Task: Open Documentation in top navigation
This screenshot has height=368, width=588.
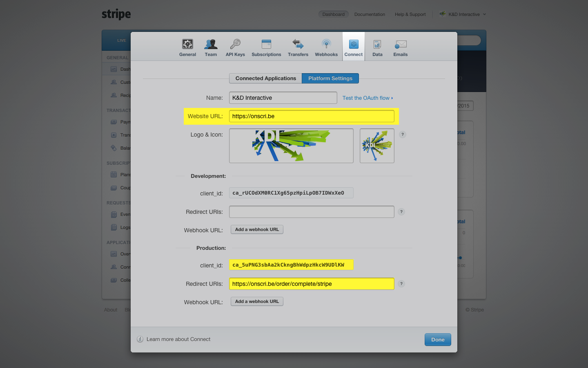Action: click(x=370, y=14)
